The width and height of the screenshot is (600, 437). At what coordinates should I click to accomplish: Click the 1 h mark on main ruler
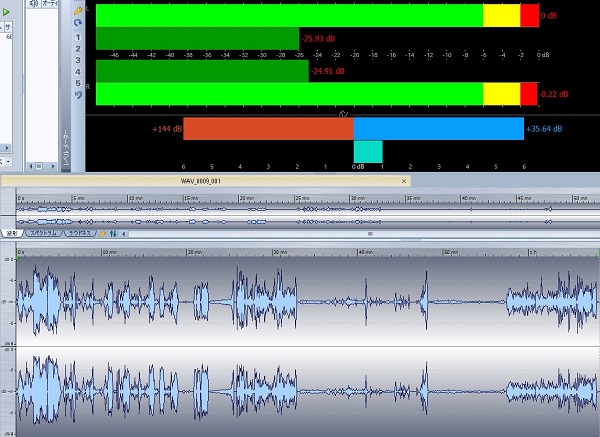[533, 252]
